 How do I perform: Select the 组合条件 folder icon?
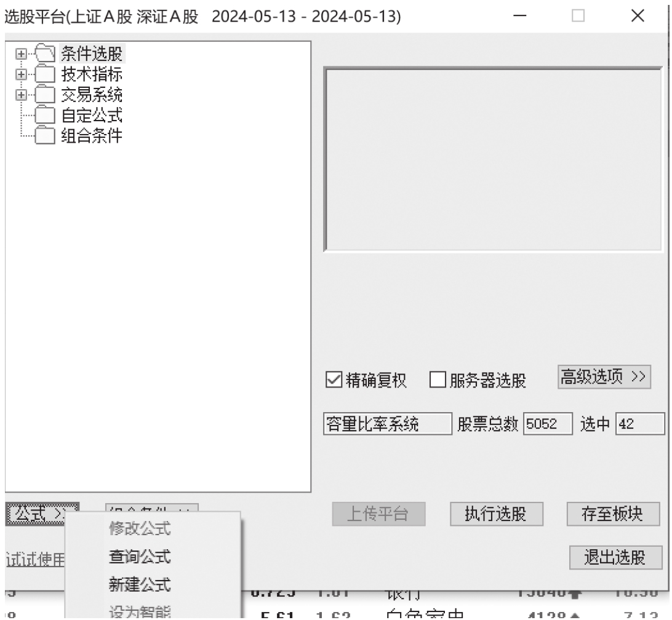pyautogui.click(x=45, y=136)
